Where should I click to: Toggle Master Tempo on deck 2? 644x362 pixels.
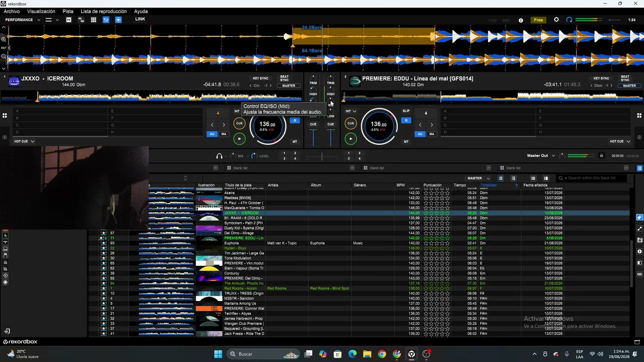[406, 142]
